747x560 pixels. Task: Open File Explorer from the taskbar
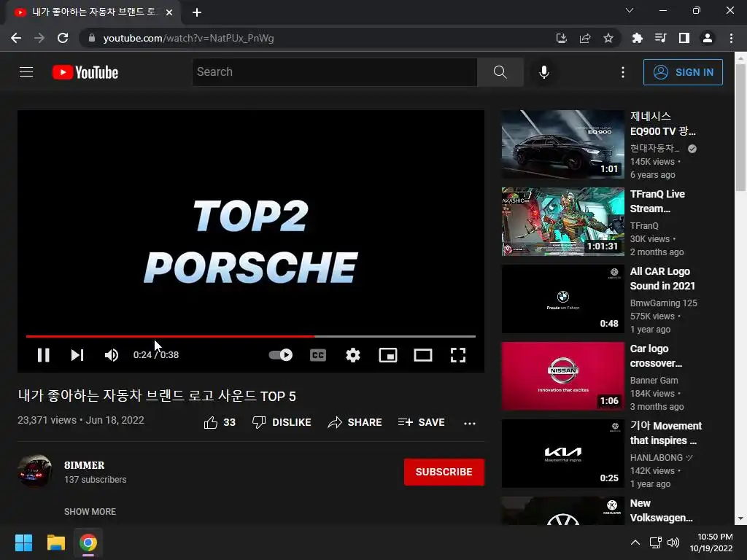[x=55, y=542]
